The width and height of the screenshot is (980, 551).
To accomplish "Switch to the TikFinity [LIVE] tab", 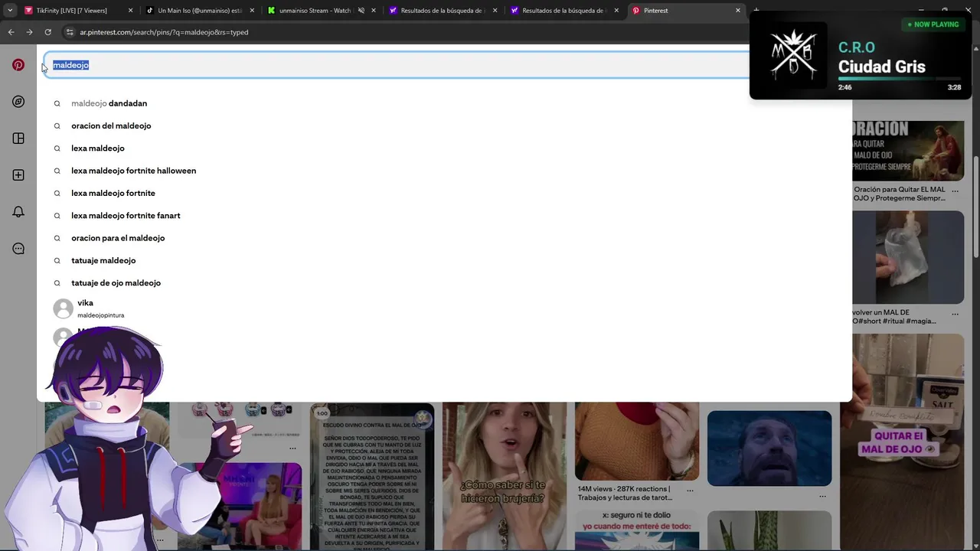I will tap(78, 11).
